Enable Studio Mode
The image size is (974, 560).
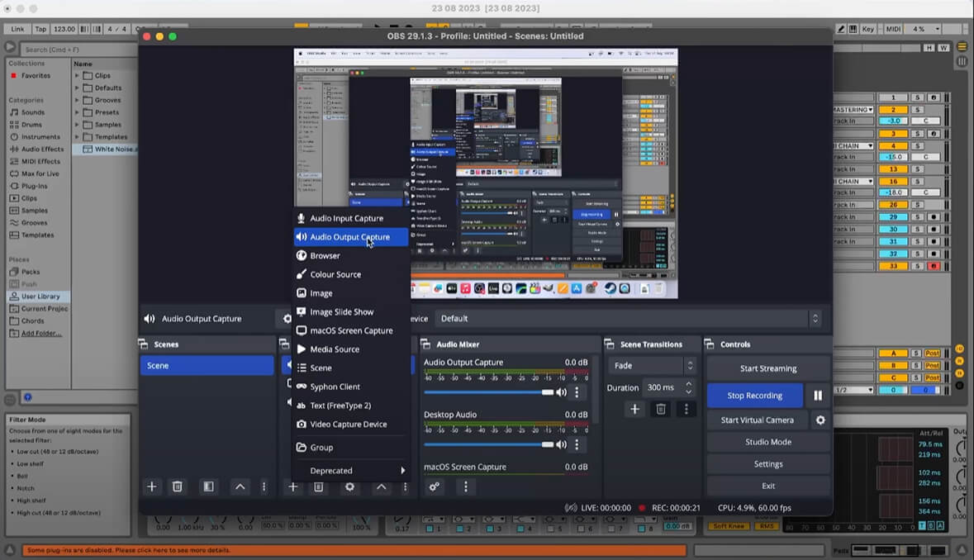(x=768, y=442)
